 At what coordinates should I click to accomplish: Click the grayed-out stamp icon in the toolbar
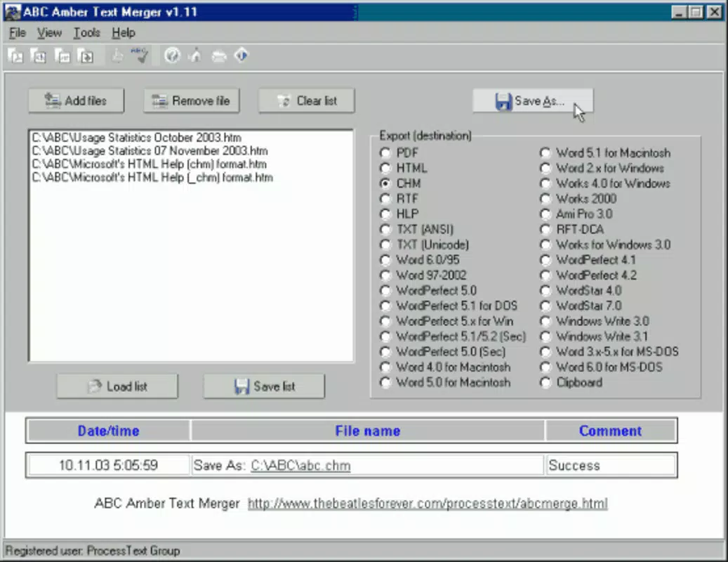117,56
